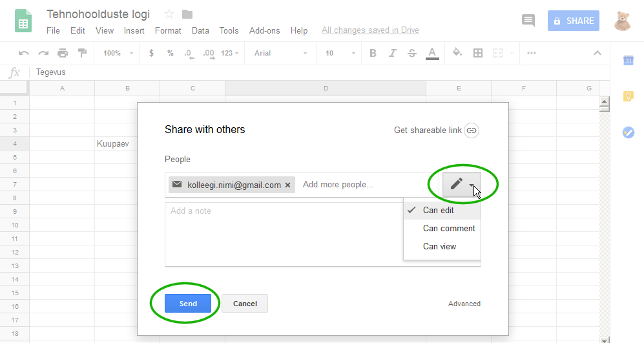Viewport: 644px width, 343px height.
Task: Click the print icon
Action: pyautogui.click(x=63, y=53)
